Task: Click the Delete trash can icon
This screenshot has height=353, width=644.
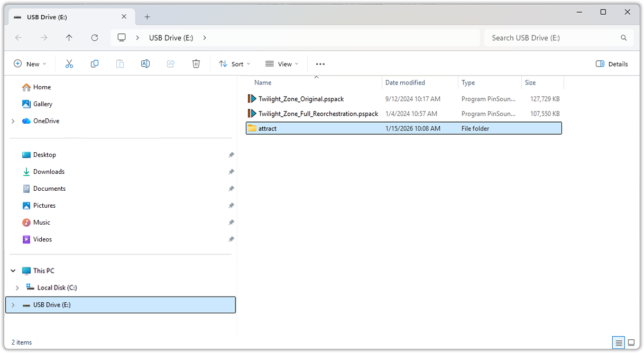Action: (x=196, y=64)
